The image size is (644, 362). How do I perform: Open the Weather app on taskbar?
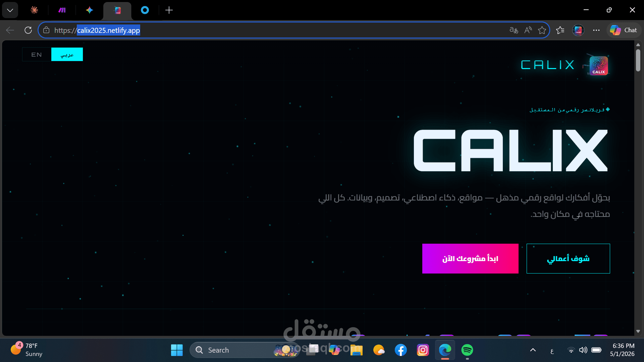[x=379, y=350]
